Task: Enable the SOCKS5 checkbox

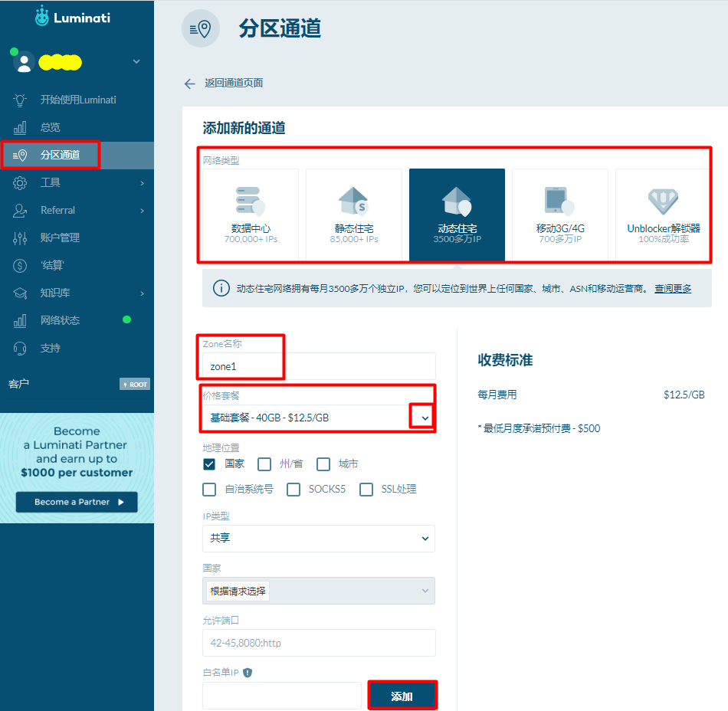Action: tap(293, 489)
